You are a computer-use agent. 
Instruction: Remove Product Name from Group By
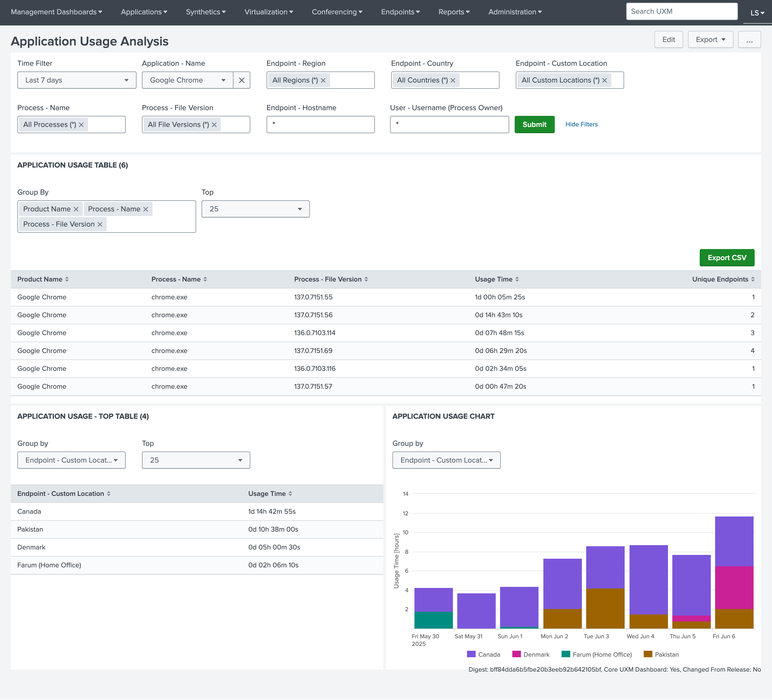pos(76,209)
